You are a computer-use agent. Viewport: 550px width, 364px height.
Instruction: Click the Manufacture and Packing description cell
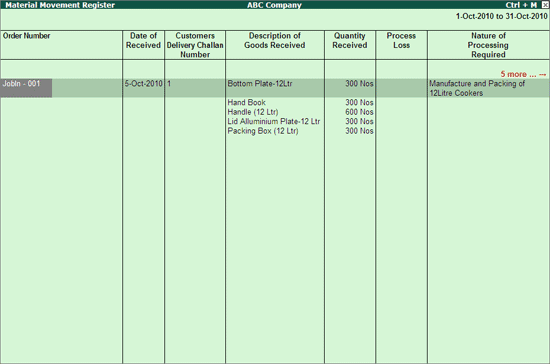(477, 88)
